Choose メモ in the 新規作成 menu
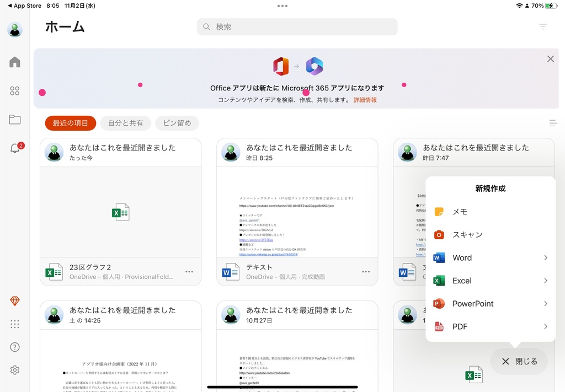This screenshot has height=392, width=565. pyautogui.click(x=491, y=212)
